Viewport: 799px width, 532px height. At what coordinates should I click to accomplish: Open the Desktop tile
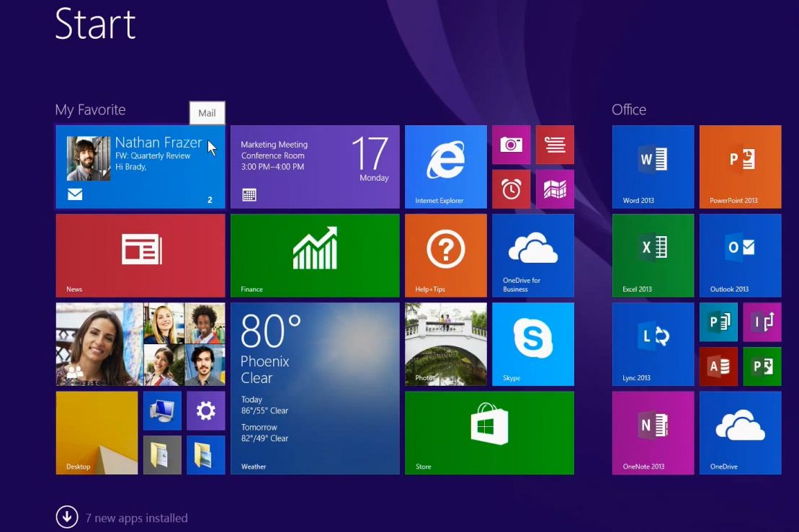tap(97, 433)
